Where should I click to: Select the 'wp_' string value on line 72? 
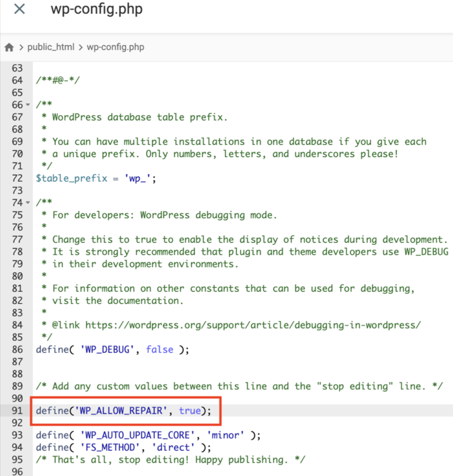(137, 178)
